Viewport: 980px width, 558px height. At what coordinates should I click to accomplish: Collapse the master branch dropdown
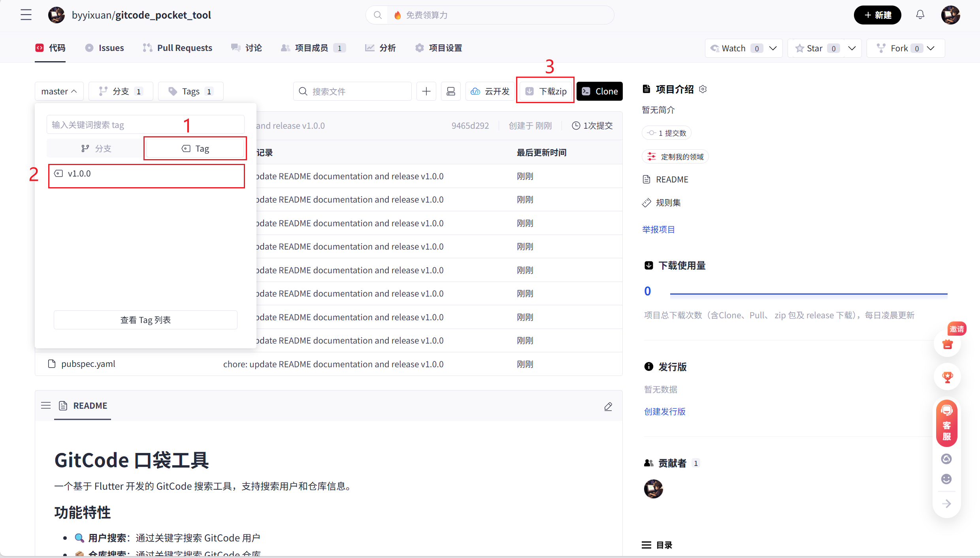pos(59,91)
